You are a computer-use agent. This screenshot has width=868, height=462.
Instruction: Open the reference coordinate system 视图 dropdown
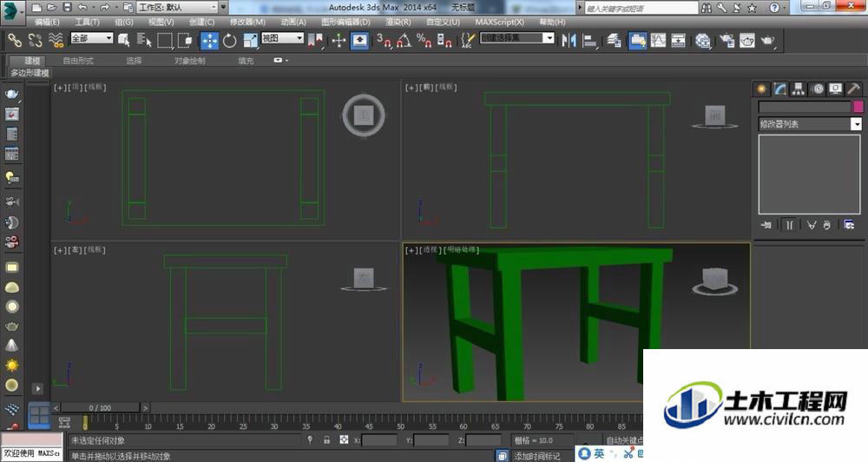coord(282,37)
